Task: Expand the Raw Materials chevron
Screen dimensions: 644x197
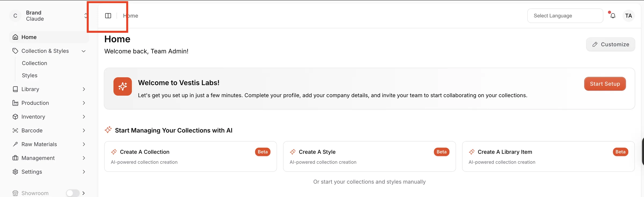Action: coord(84,144)
